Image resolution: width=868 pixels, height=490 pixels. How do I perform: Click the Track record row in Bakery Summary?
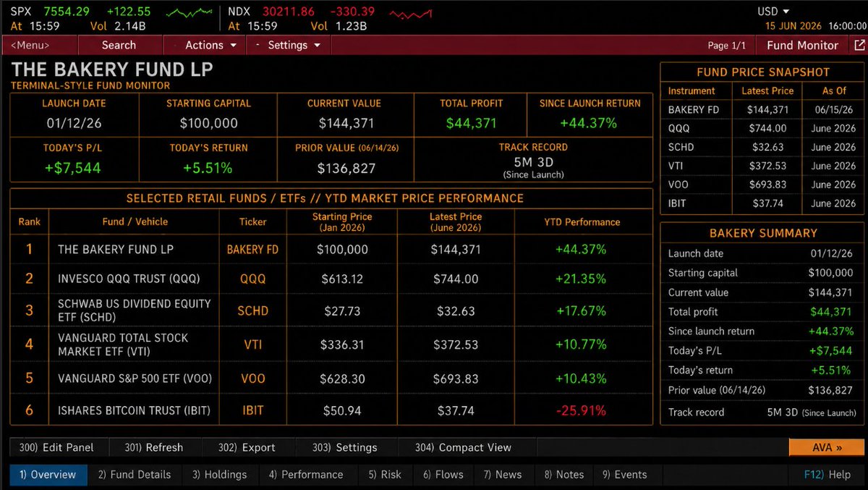(x=761, y=413)
